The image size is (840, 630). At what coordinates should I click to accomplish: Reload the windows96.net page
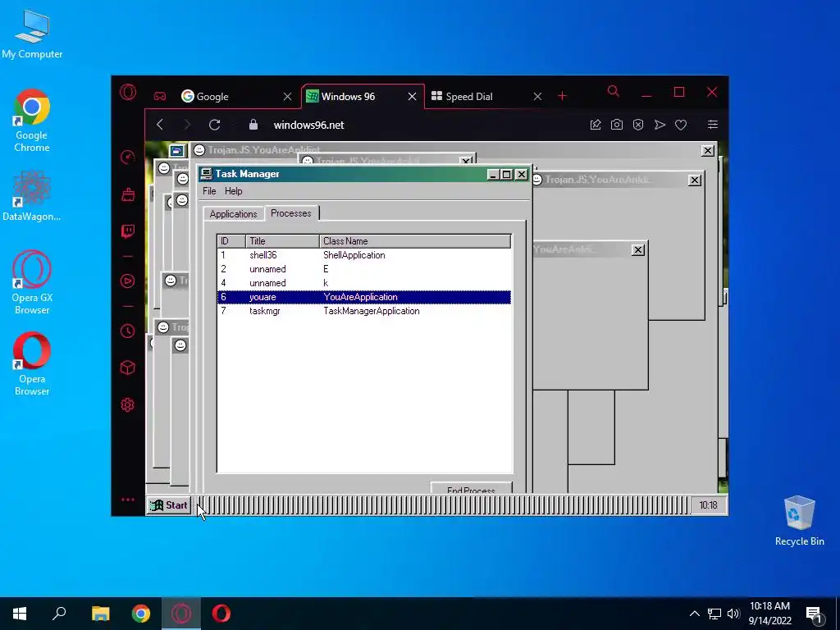pos(215,125)
